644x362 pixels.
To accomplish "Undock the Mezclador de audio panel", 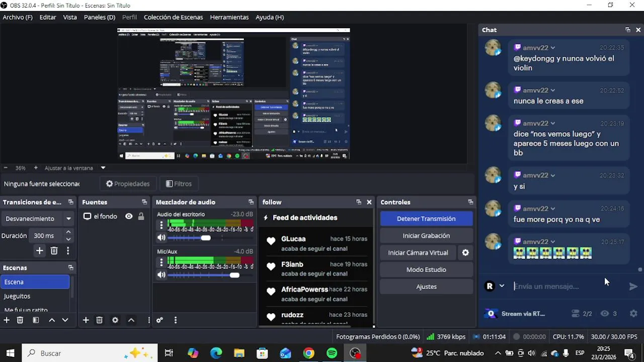I will click(x=251, y=202).
